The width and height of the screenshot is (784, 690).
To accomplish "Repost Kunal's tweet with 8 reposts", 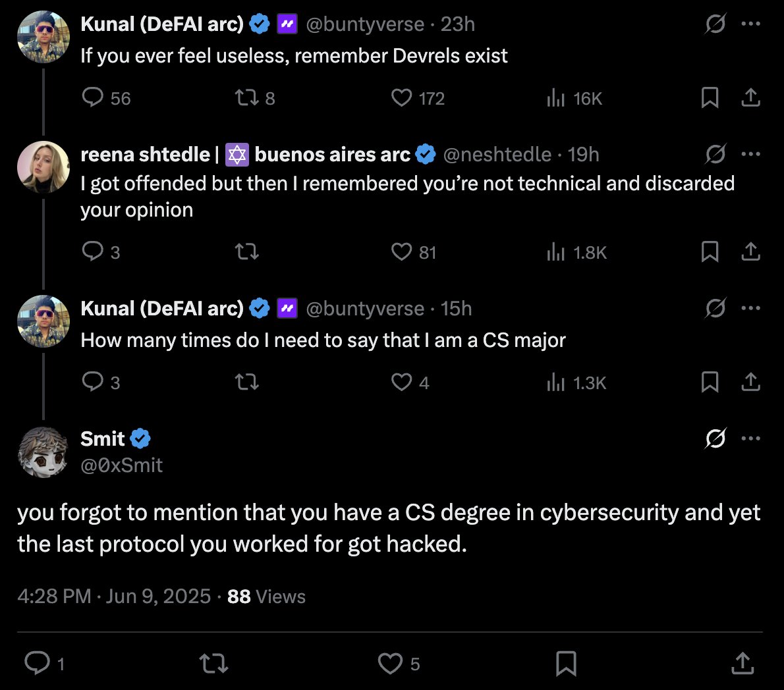I will click(x=246, y=98).
